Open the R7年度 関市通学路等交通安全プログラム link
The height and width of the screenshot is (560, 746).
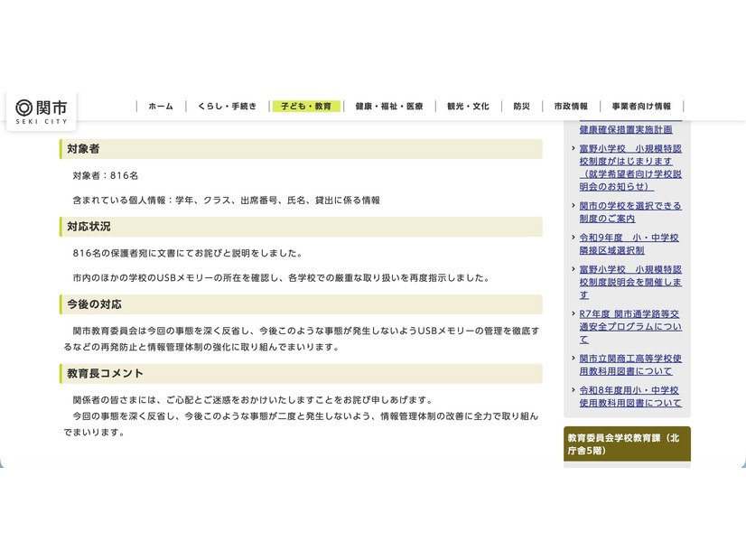click(630, 326)
